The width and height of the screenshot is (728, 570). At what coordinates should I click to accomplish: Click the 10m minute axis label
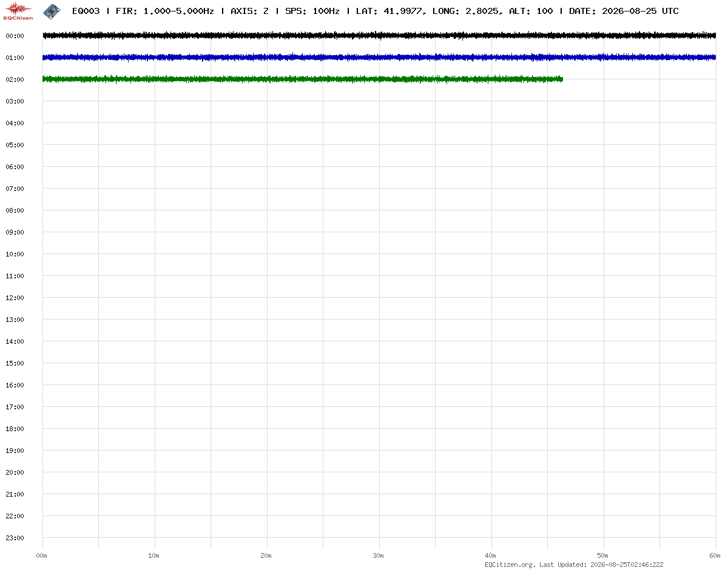(154, 555)
